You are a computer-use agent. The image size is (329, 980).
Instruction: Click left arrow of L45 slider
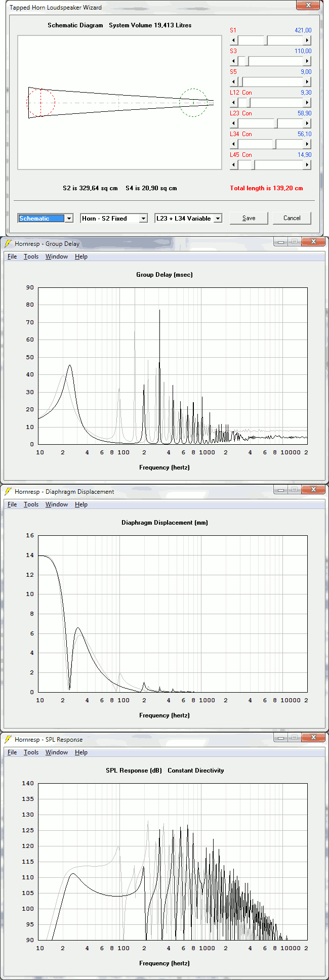pos(233,165)
